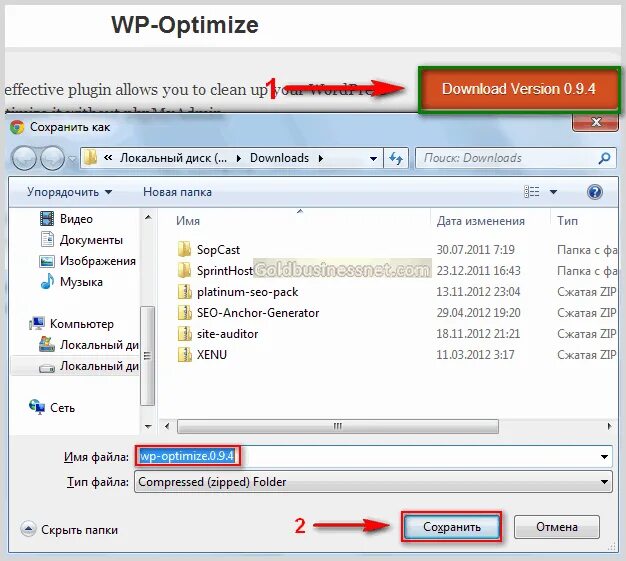Image resolution: width=626 pixels, height=561 pixels.
Task: Click the Сохранить button
Action: (452, 527)
